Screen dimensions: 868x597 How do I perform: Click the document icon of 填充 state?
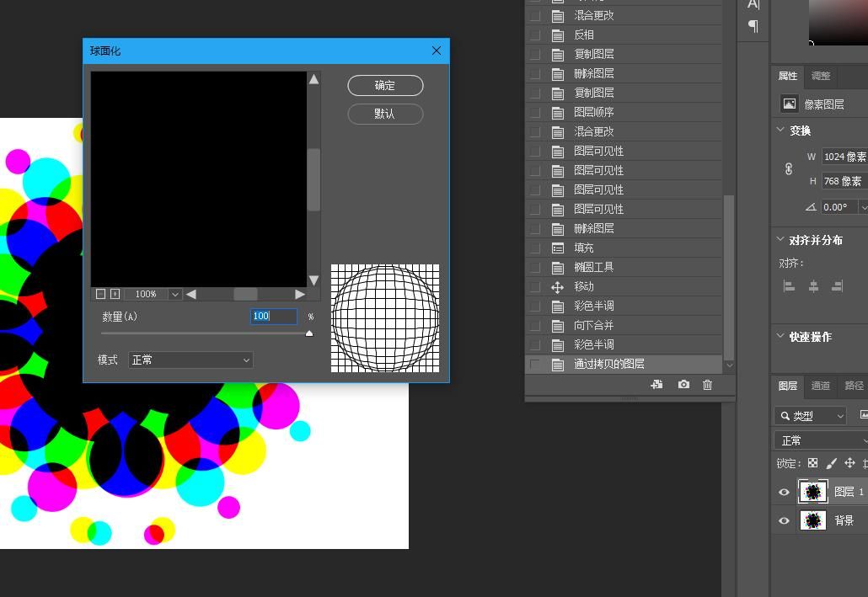tap(557, 248)
